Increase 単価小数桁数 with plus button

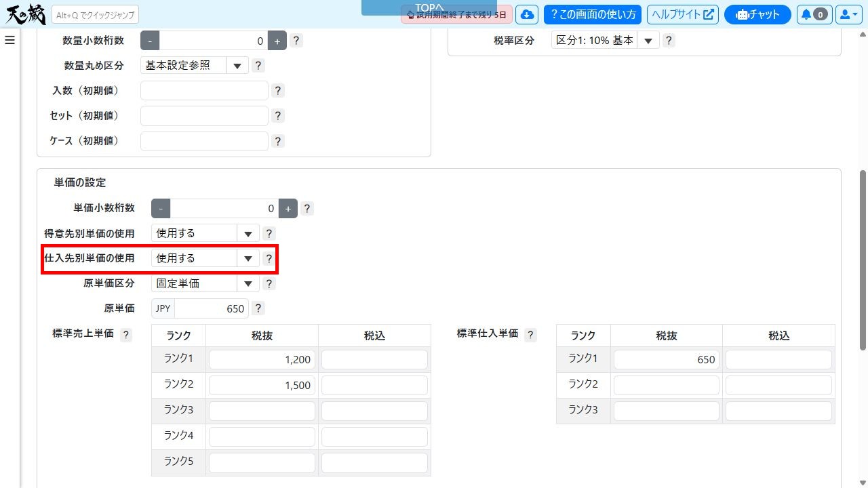pyautogui.click(x=288, y=208)
